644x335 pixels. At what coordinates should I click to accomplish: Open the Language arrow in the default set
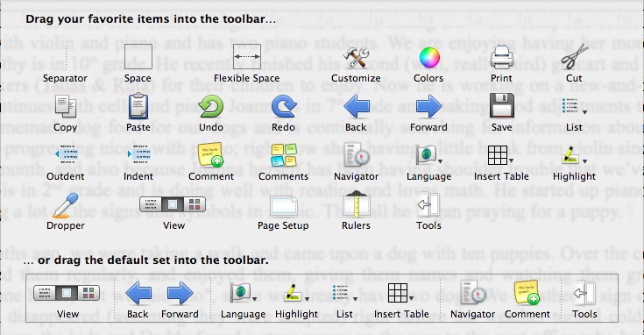pos(255,299)
